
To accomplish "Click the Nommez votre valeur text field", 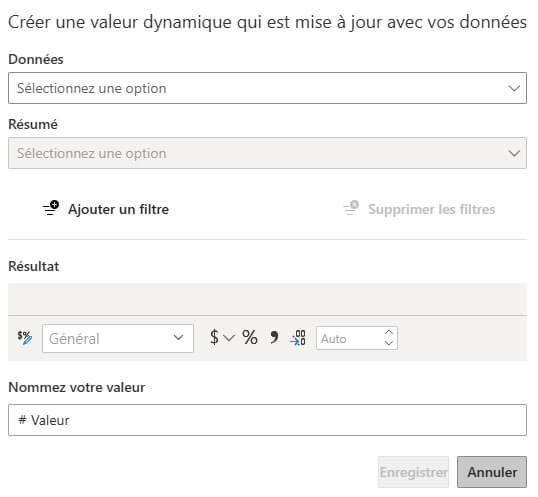I will [267, 420].
